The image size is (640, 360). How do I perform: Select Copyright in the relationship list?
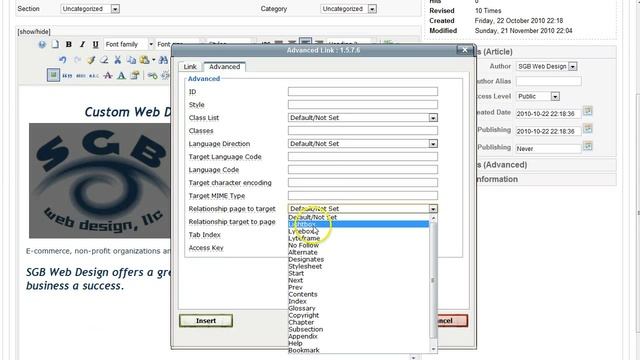[x=358, y=315]
